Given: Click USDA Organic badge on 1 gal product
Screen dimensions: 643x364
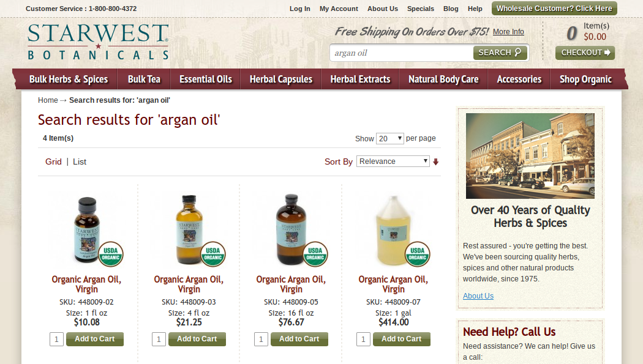Looking at the screenshot, I should tap(418, 254).
